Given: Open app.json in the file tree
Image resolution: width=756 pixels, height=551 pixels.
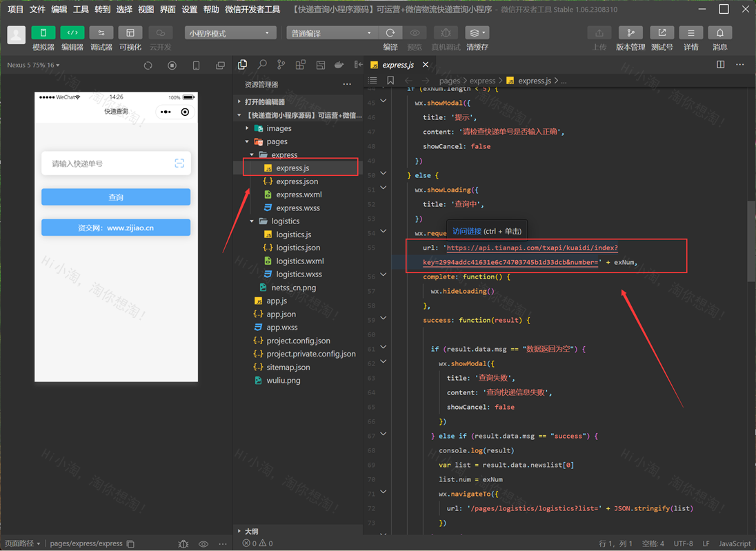Looking at the screenshot, I should pos(281,314).
